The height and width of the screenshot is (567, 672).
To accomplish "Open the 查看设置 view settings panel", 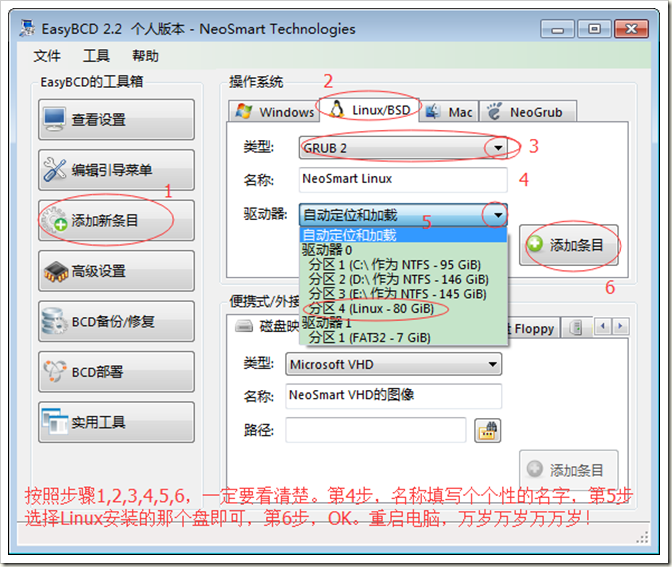I will point(116,120).
